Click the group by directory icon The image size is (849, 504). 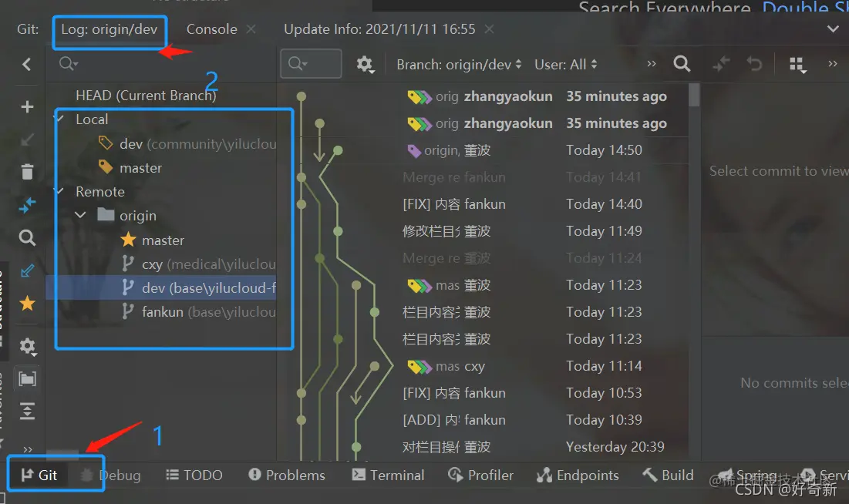(27, 378)
